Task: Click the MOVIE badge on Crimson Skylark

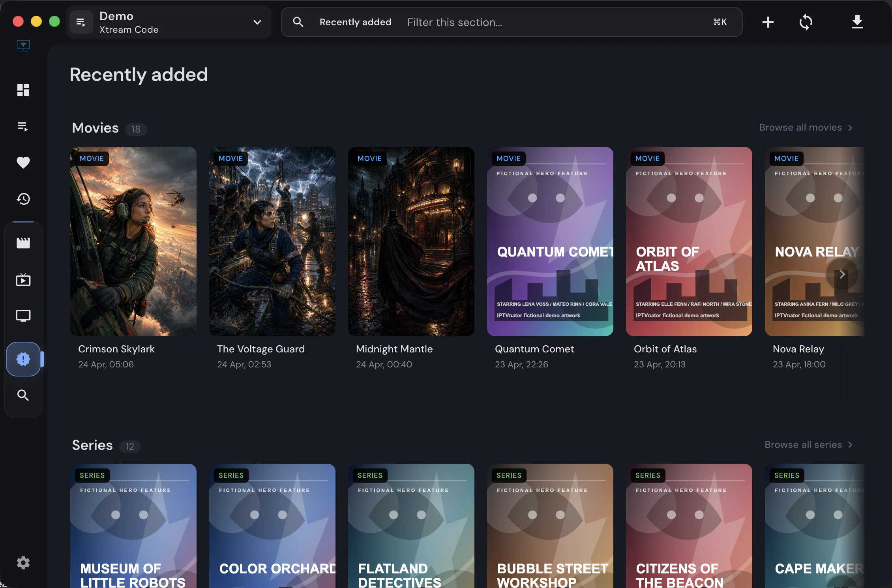Action: tap(92, 158)
